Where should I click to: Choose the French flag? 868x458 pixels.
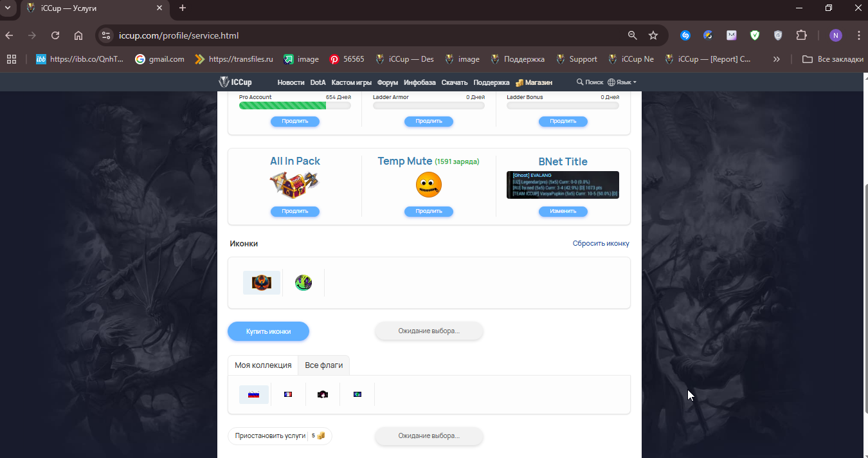288,394
